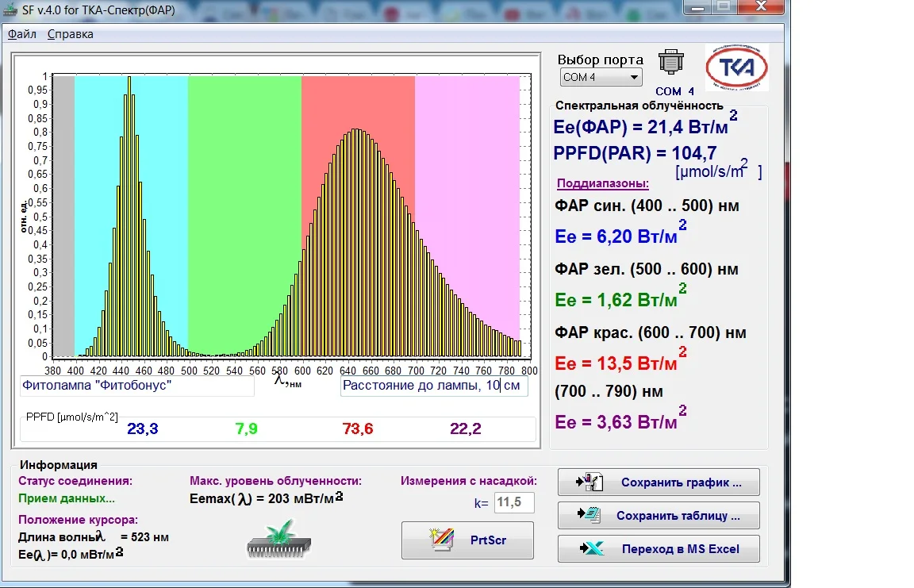Click blue band value Ee = 6,20 Вт/м
Screen dimensions: 914x588
click(x=620, y=233)
